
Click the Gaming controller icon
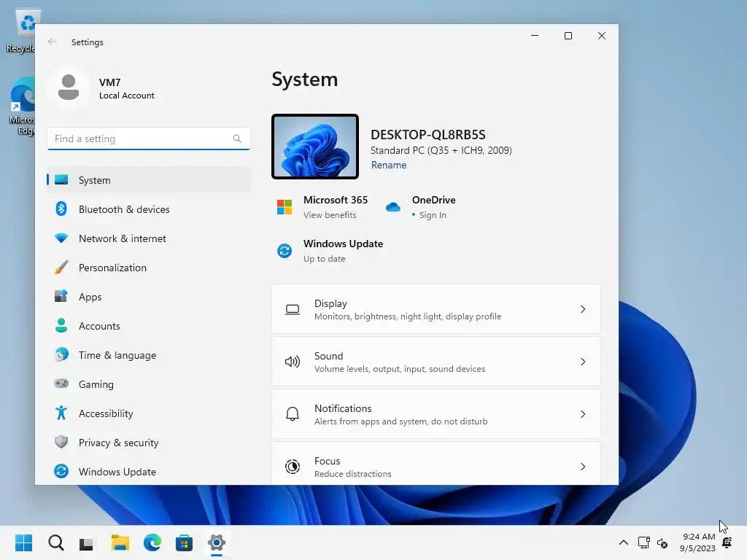point(61,384)
